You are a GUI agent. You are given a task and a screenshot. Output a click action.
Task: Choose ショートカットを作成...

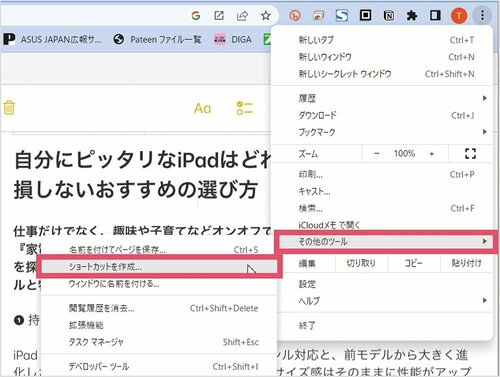click(x=159, y=267)
